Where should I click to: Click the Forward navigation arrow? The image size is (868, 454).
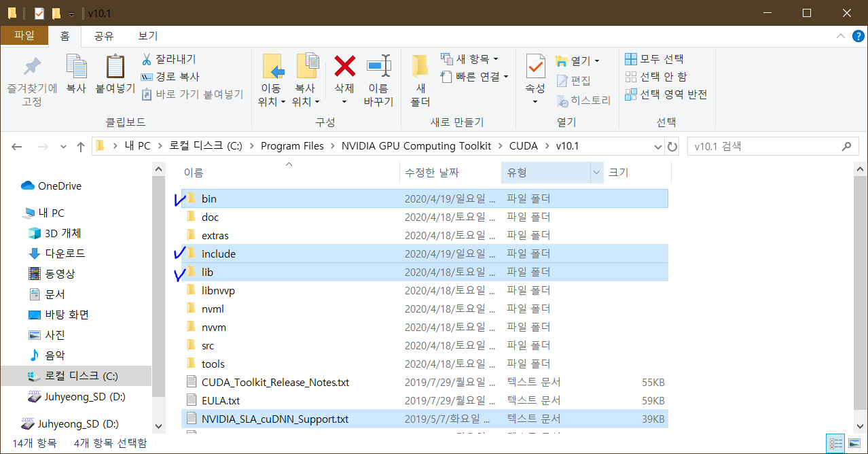[43, 146]
